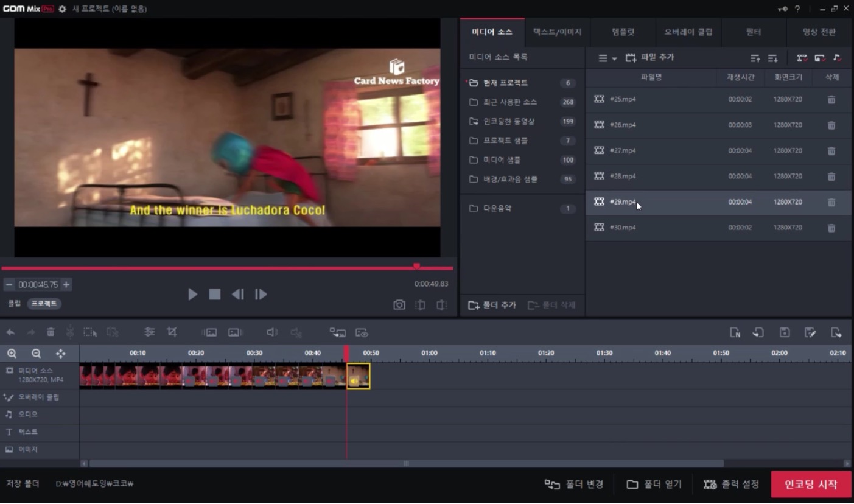The width and height of the screenshot is (854, 504).
Task: Remove #30.mp4 via its trash icon
Action: 831,228
